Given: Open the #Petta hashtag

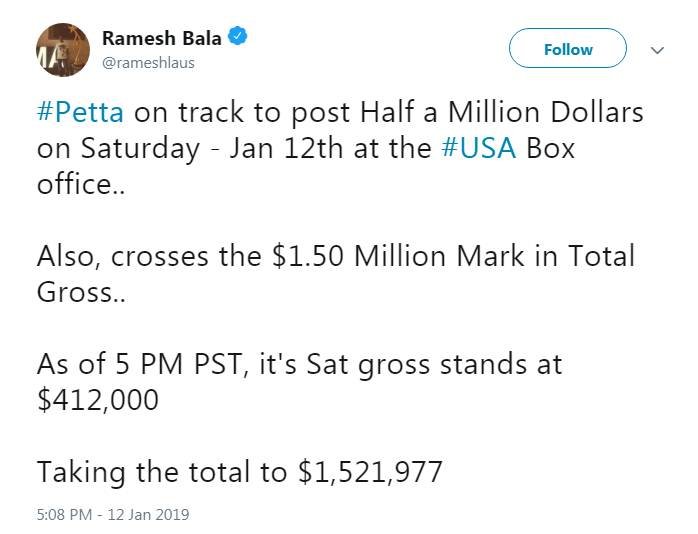Looking at the screenshot, I should coord(81,112).
